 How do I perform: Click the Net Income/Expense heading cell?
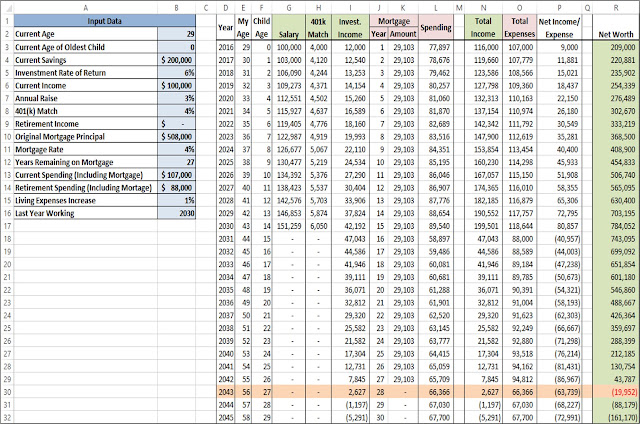click(x=559, y=27)
